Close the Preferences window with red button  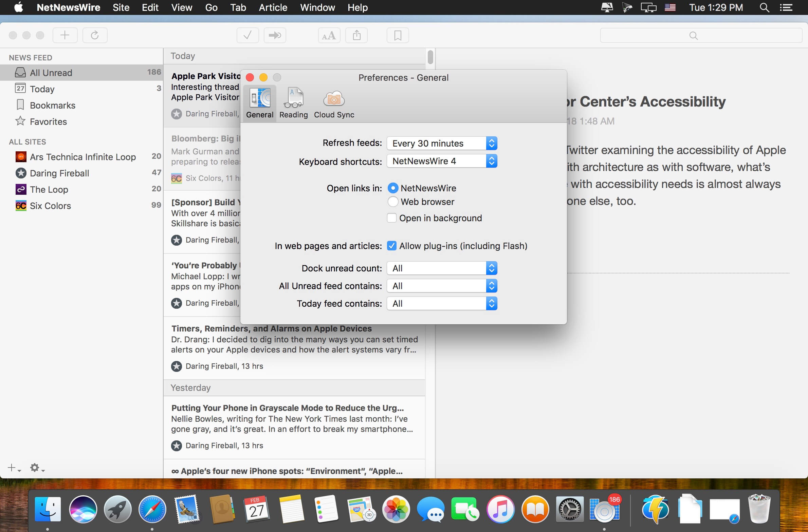click(x=250, y=77)
